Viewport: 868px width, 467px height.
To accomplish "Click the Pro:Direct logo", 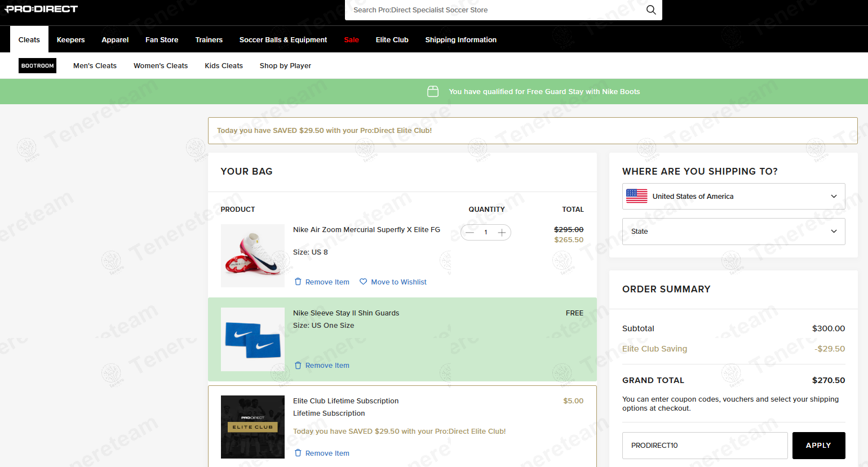I will click(41, 9).
